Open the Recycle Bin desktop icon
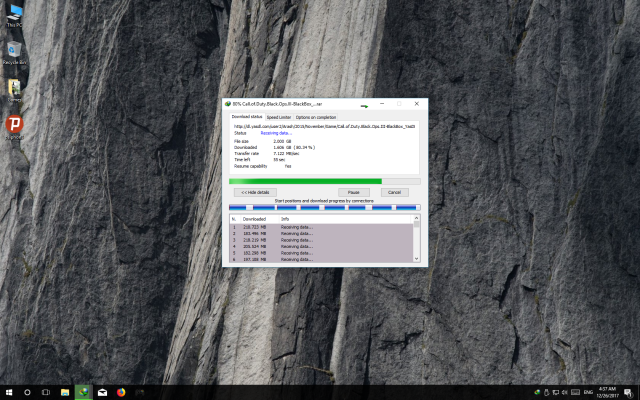 pyautogui.click(x=14, y=50)
